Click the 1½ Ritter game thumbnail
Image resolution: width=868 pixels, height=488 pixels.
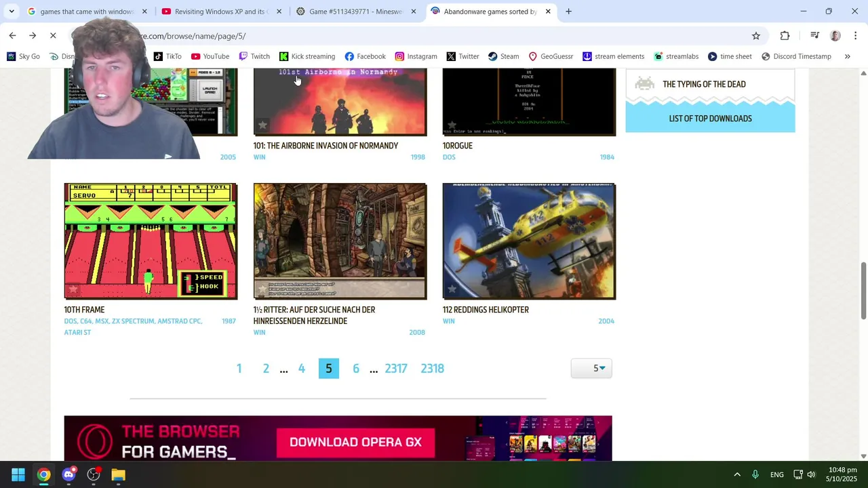click(x=340, y=241)
